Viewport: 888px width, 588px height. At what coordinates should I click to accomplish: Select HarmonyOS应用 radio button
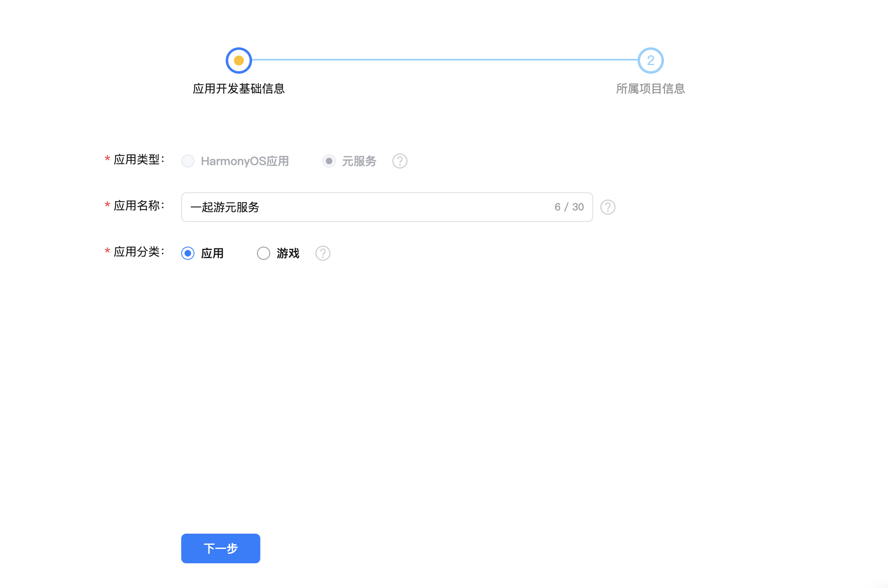tap(188, 161)
